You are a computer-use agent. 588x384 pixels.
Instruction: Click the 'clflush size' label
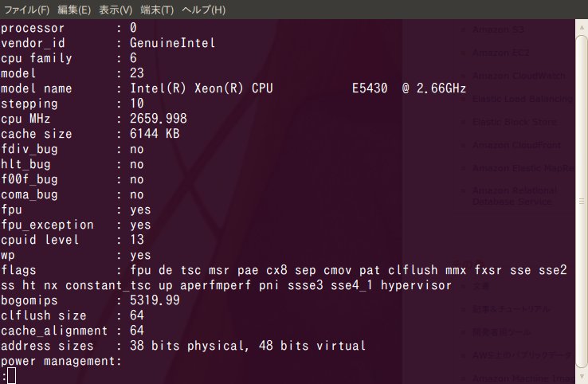44,315
